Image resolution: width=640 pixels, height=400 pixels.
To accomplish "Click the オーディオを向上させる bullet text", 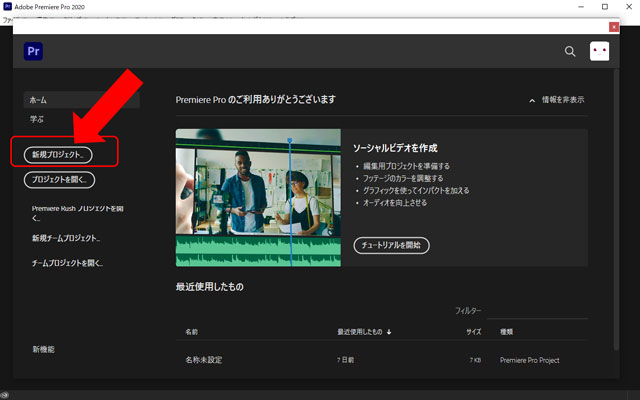I will pos(395,202).
